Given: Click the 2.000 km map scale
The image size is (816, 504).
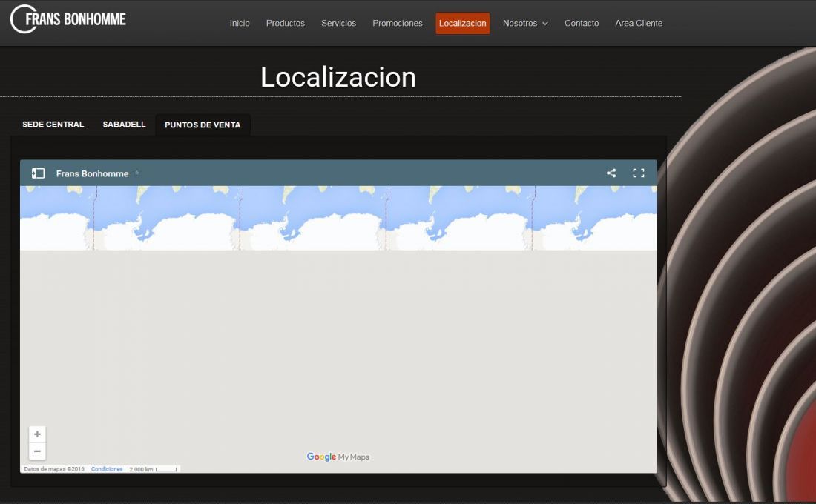Looking at the screenshot, I should [x=153, y=469].
